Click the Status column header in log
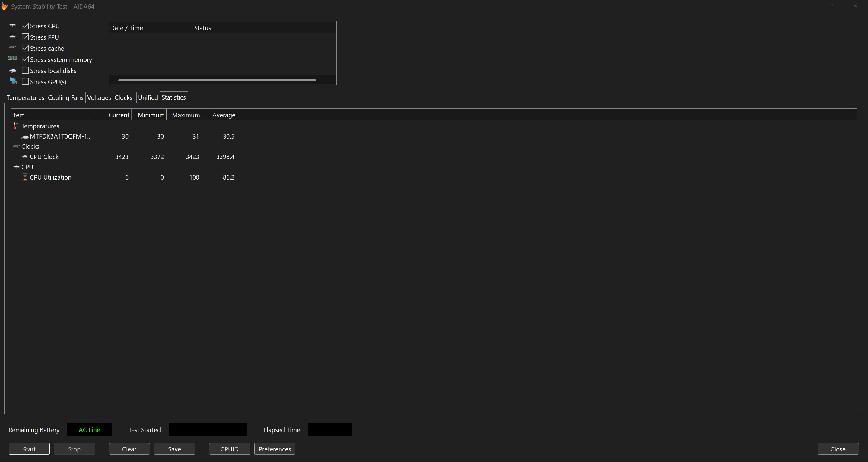The width and height of the screenshot is (868, 462). tap(265, 28)
